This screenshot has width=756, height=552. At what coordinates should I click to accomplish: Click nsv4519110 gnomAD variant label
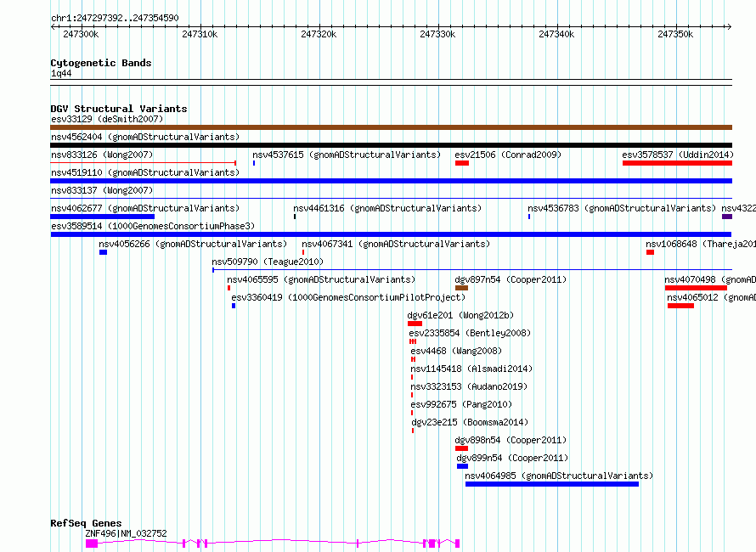click(145, 172)
